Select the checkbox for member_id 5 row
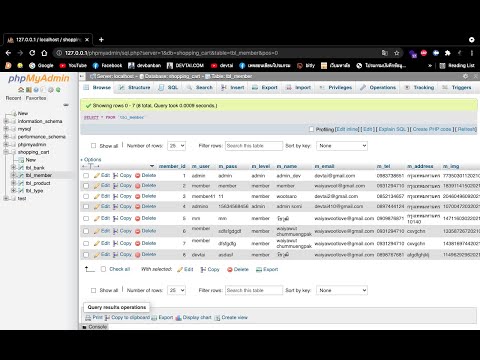This screenshot has width=480, height=360. [86, 219]
